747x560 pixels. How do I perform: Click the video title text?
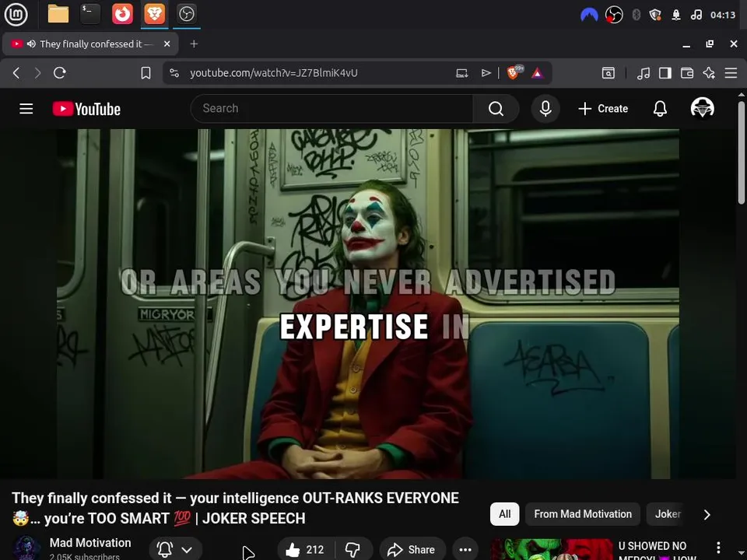coord(235,508)
